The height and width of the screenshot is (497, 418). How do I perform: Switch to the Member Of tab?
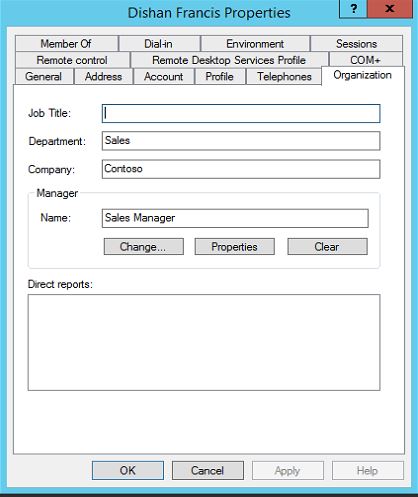[x=66, y=44]
